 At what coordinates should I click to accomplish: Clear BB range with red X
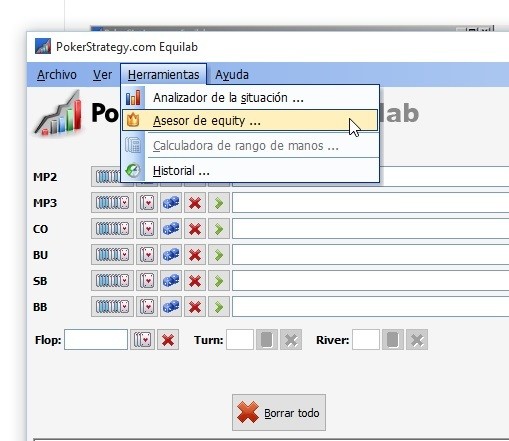point(195,306)
